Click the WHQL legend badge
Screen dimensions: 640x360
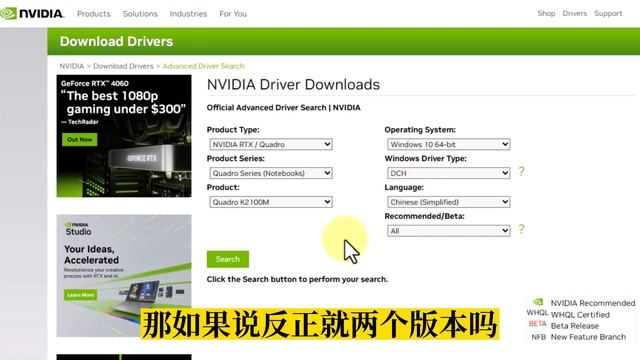coord(537,313)
